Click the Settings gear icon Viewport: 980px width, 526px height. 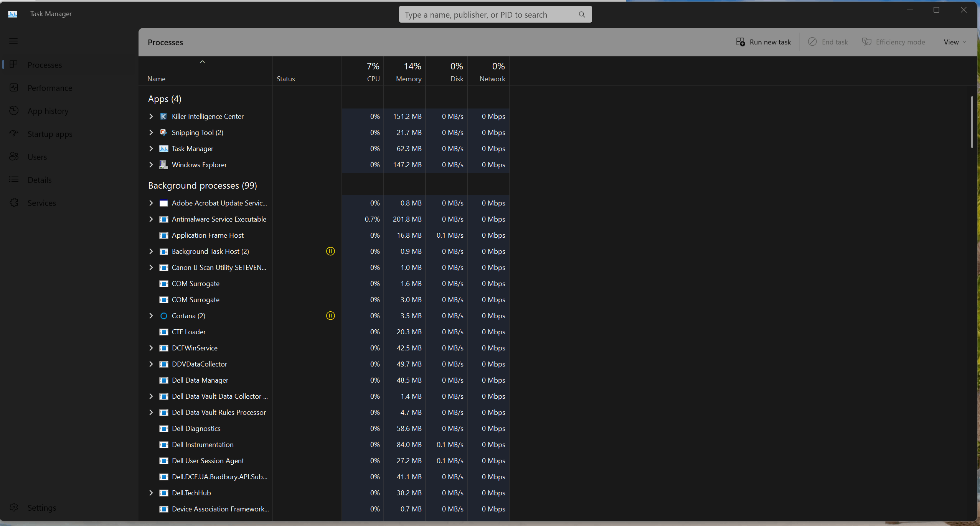[14, 507]
